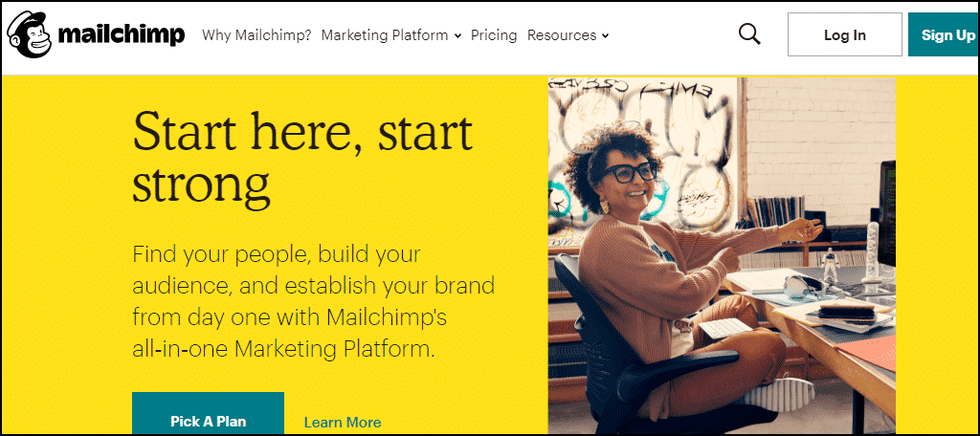Expand the chevron next to Resources
Screen dimensions: 980x436
(x=606, y=36)
